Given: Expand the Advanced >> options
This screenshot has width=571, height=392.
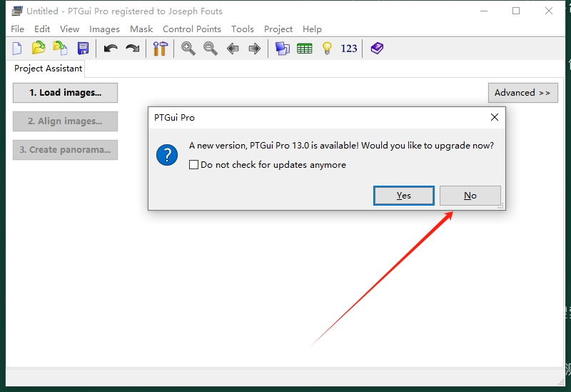Looking at the screenshot, I should tap(522, 93).
